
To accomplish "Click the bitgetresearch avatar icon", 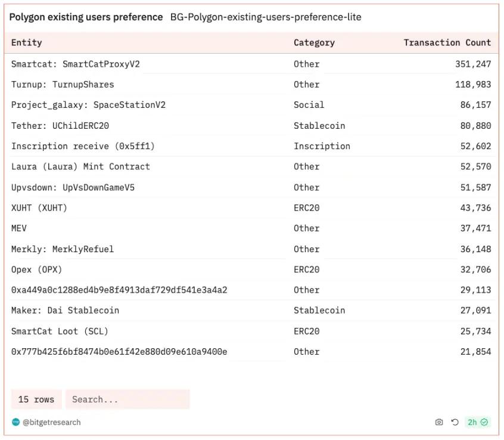I will click(x=16, y=422).
